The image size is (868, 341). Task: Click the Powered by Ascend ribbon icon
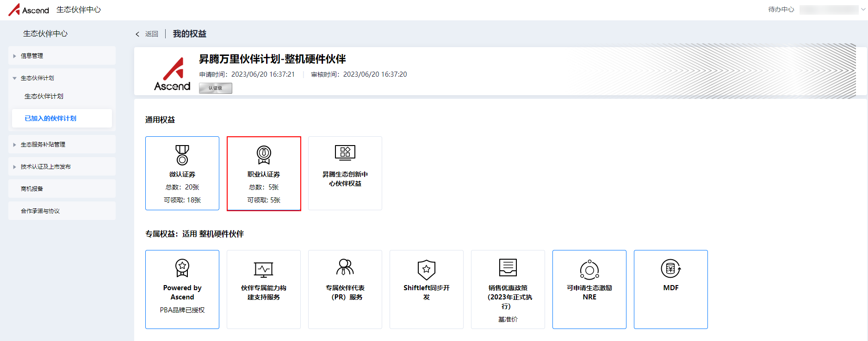click(x=182, y=268)
